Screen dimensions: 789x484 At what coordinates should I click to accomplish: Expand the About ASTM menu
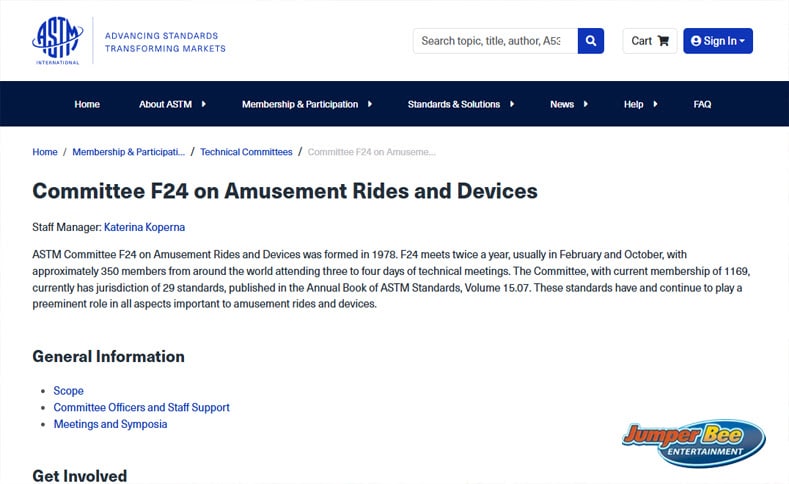172,104
